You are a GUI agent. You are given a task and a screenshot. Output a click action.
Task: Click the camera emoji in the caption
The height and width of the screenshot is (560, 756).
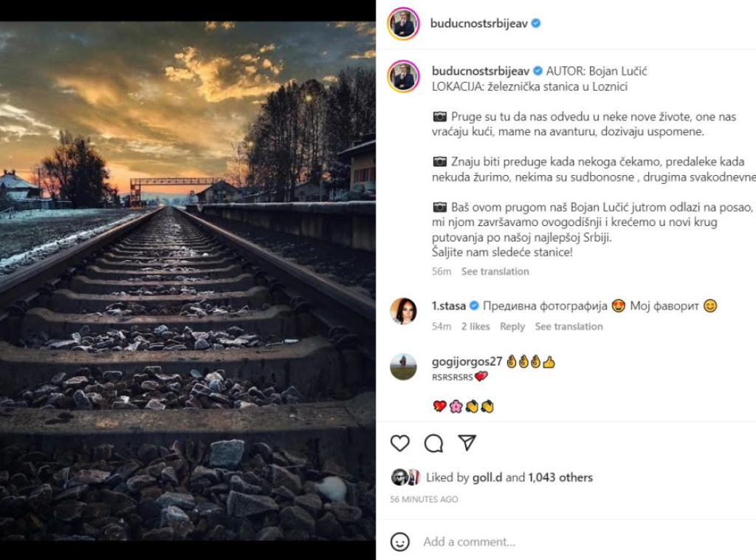pos(441,116)
